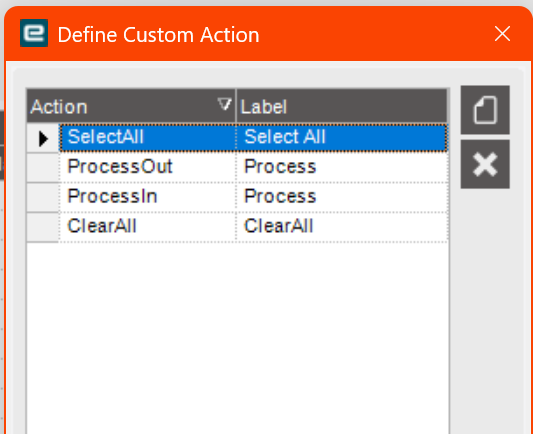Click the Process label in ProcessIn row
This screenshot has width=533, height=434.
(x=342, y=197)
